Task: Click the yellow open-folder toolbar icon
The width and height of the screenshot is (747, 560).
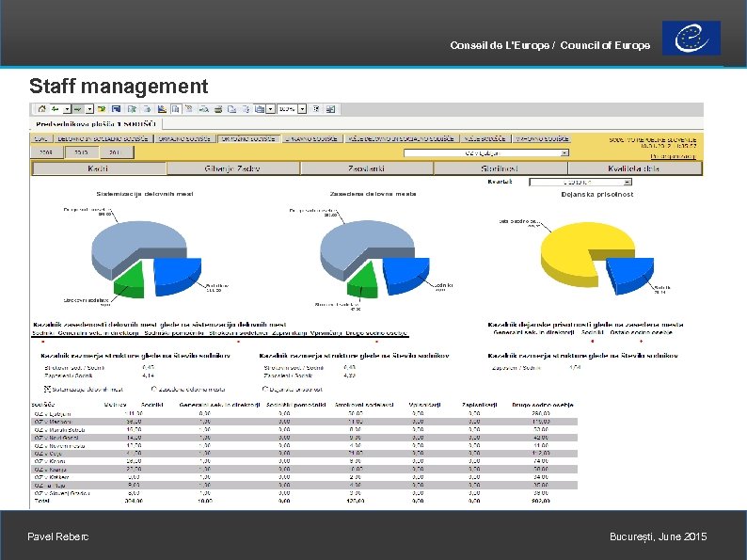Action: pyautogui.click(x=102, y=109)
